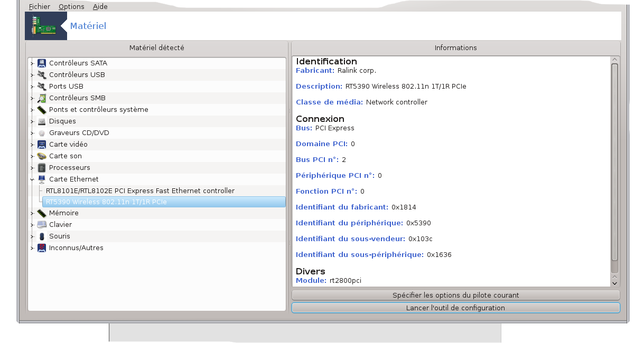Expand the Contrôleurs USB branch
The image size is (644, 343).
point(32,75)
